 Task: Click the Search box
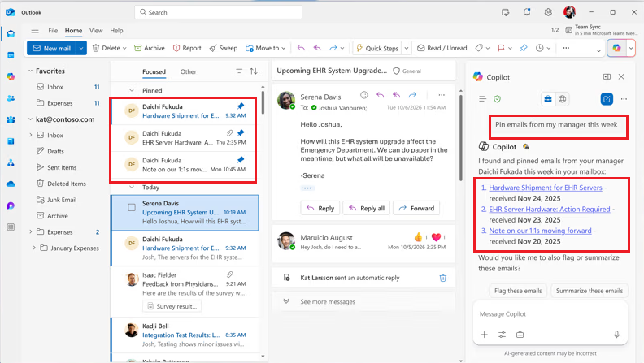[x=218, y=12]
